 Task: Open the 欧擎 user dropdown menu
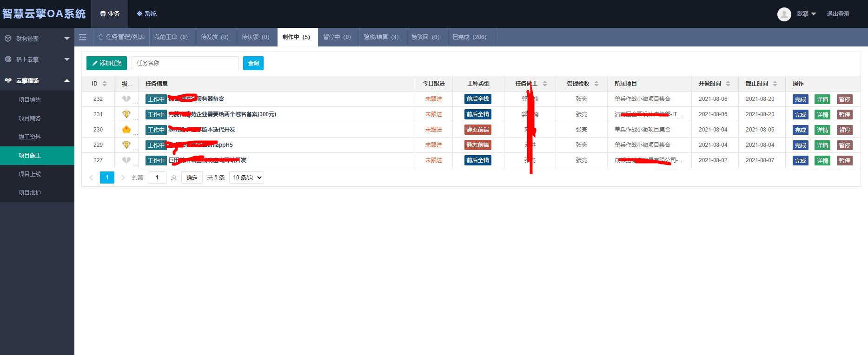point(806,14)
